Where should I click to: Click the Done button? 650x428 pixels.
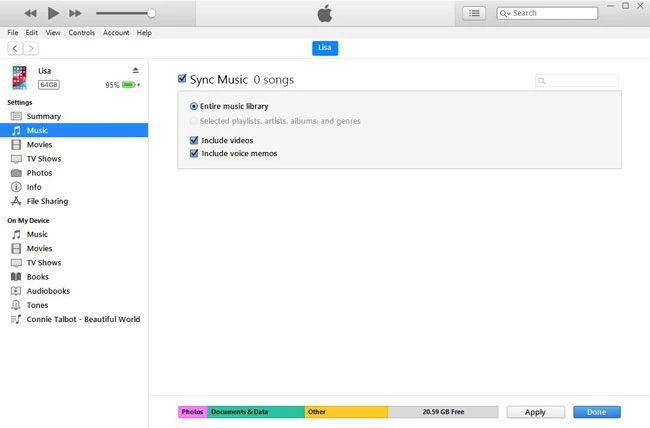coord(597,412)
